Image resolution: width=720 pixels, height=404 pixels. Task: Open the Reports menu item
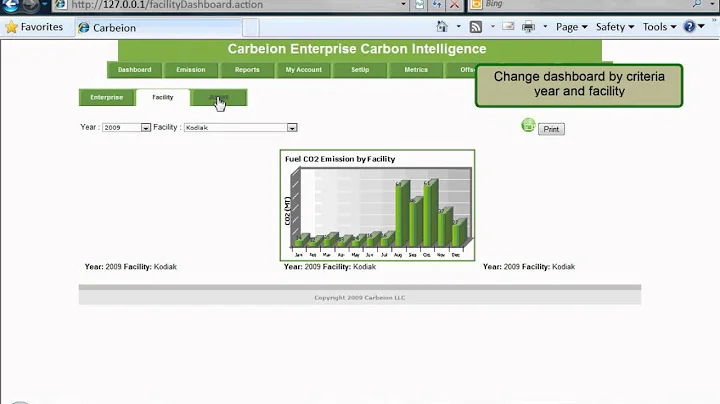[x=247, y=70]
